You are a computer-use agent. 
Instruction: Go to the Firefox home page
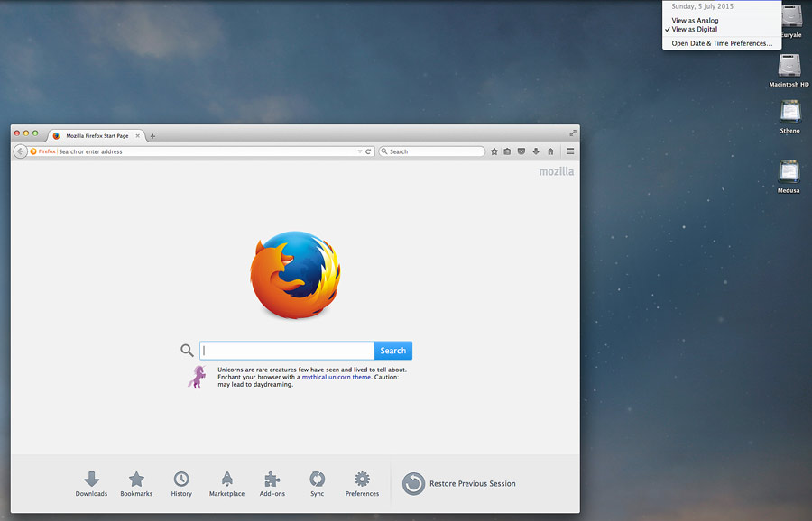point(550,151)
